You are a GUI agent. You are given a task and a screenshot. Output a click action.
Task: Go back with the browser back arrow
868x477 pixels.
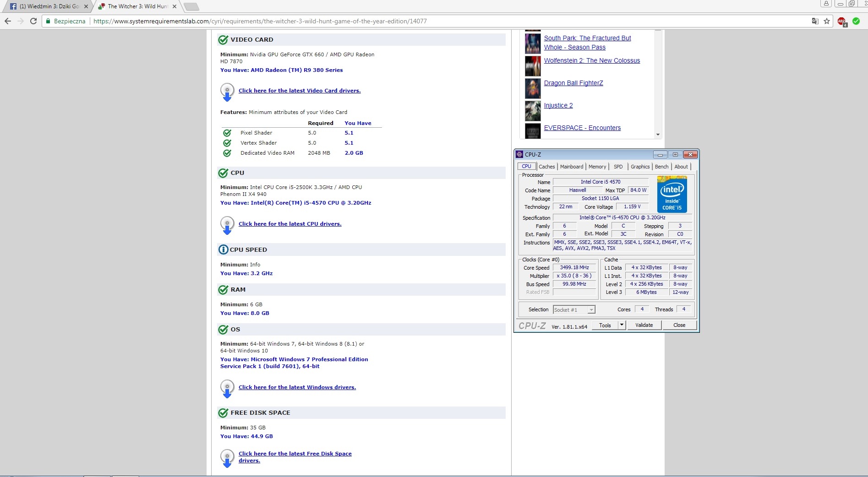click(7, 21)
